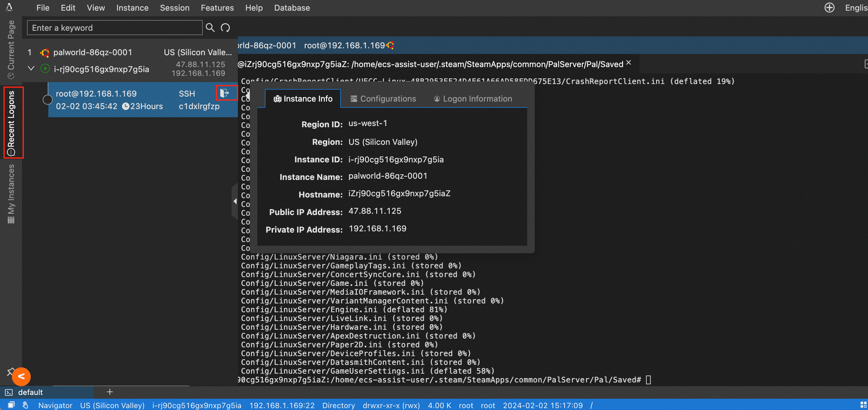Open the Logon Information tab

(x=473, y=99)
